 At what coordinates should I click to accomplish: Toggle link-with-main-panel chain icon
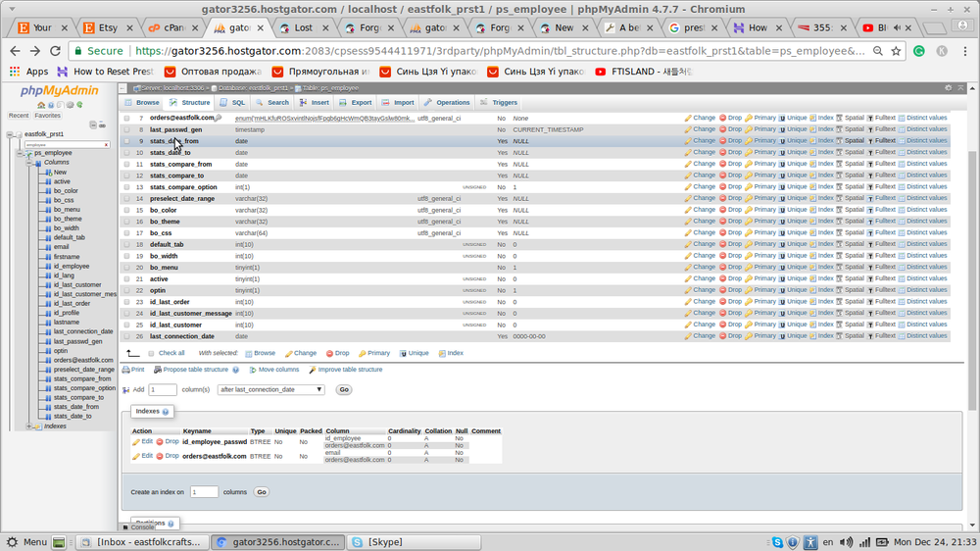[x=102, y=125]
